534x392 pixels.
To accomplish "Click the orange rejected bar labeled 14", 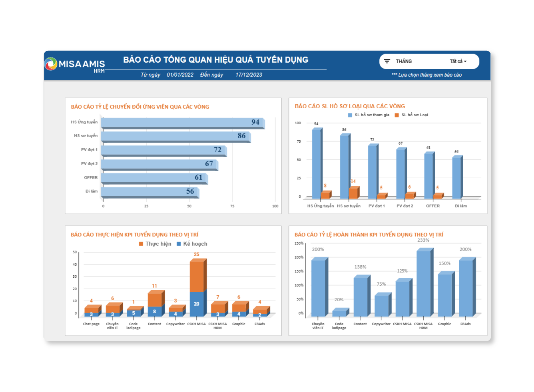I will pyautogui.click(x=353, y=193).
